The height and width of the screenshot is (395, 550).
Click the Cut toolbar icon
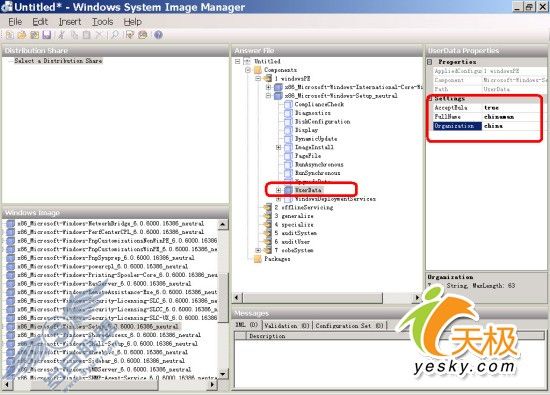coord(62,35)
